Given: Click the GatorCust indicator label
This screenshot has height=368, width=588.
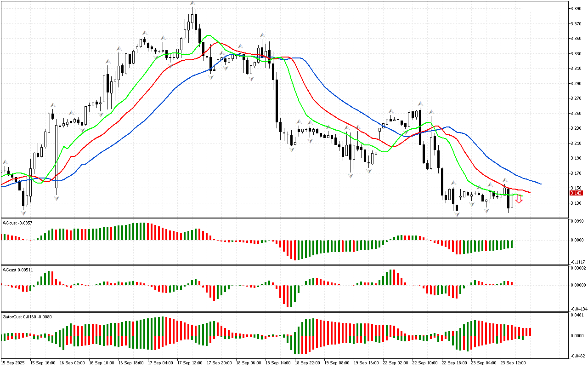Looking at the screenshot, I should click(25, 316).
